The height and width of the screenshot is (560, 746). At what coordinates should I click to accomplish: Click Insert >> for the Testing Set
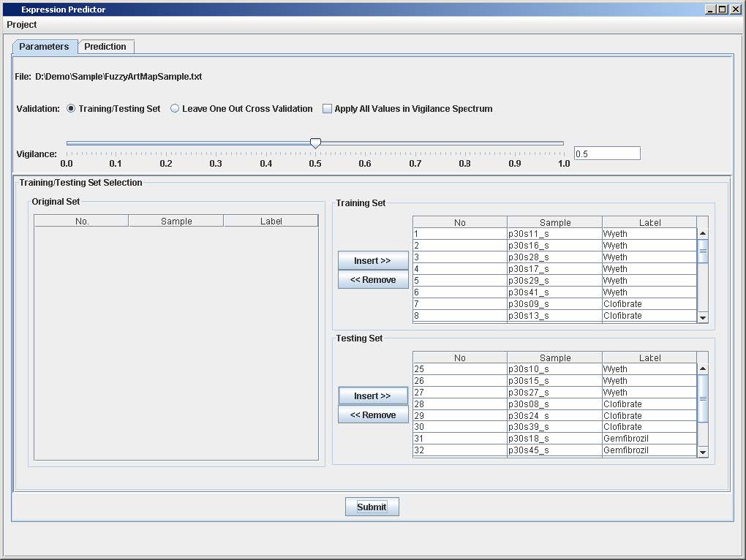pos(373,396)
